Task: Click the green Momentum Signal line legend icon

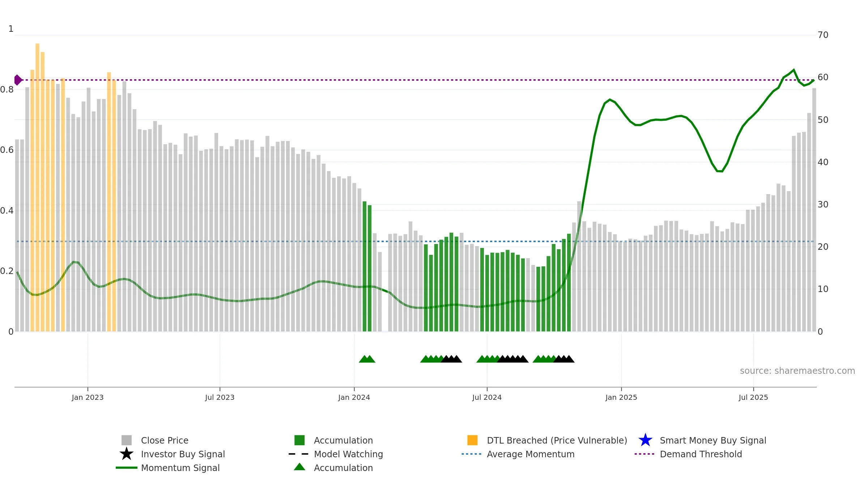Action: pos(127,468)
